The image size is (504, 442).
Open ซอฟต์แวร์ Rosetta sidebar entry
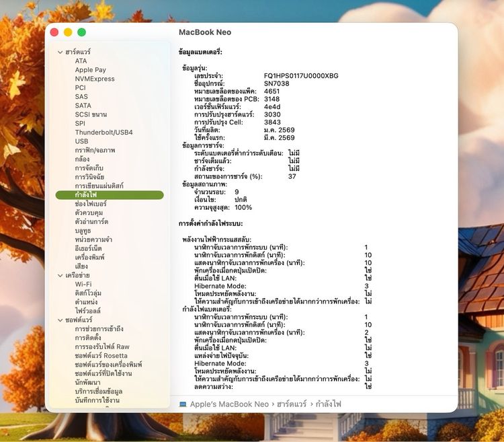pos(101,356)
